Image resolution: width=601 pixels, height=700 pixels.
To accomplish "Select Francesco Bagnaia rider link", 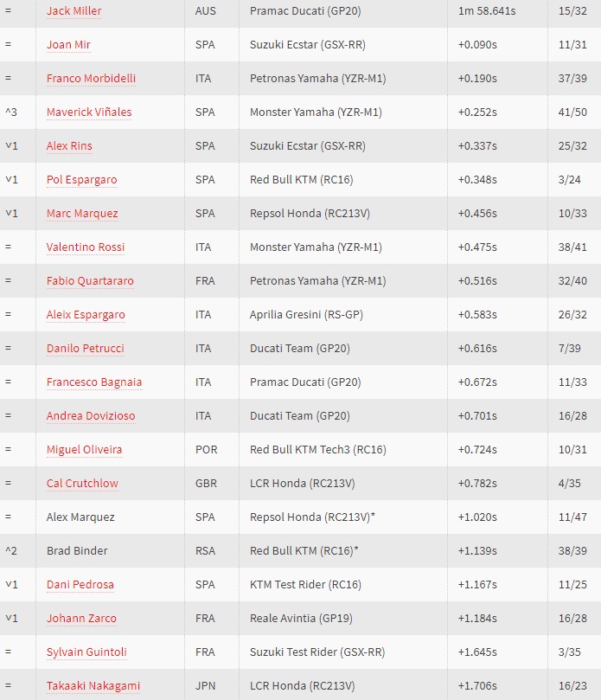I will pos(94,382).
